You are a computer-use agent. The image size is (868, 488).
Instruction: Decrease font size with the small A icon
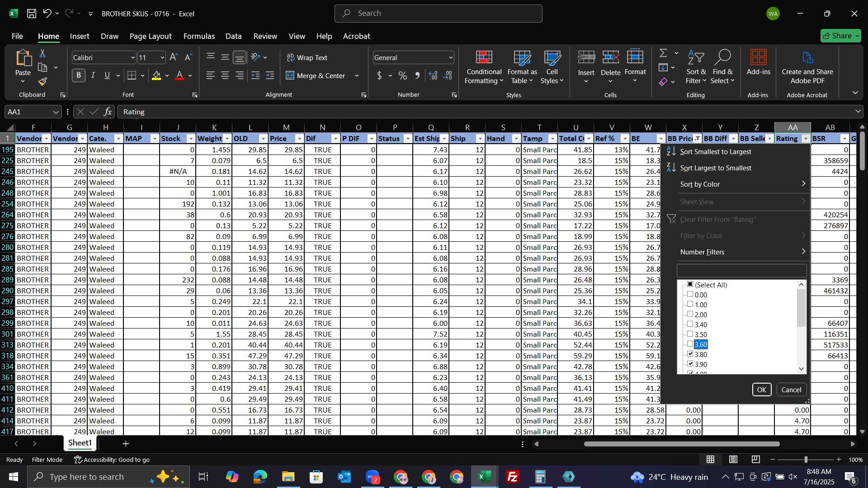click(189, 57)
